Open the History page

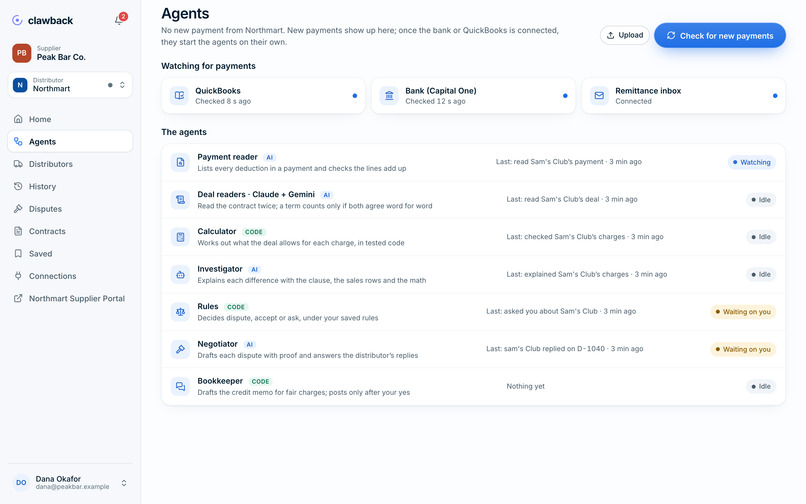70,186
